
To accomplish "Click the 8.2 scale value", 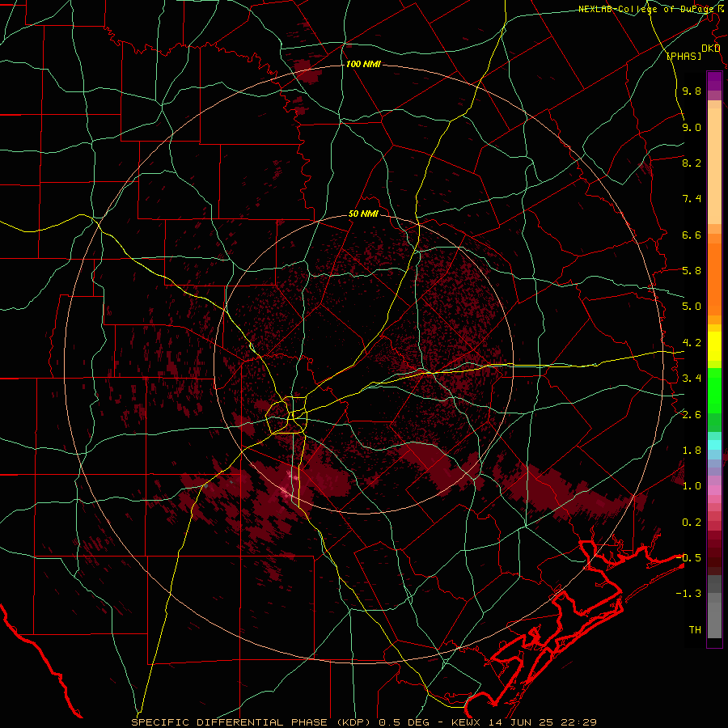I will [692, 163].
